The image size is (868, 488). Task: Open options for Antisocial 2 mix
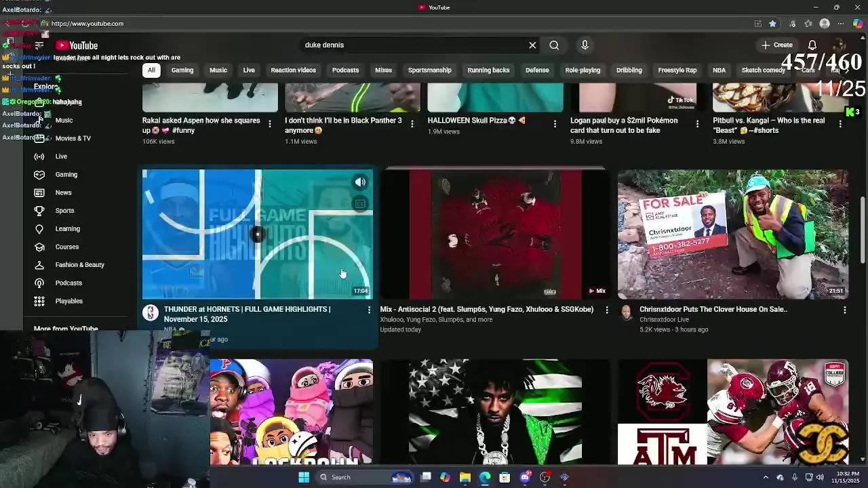[606, 310]
